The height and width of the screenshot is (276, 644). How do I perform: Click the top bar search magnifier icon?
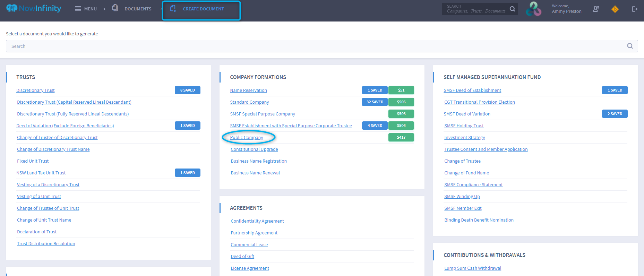tap(512, 9)
